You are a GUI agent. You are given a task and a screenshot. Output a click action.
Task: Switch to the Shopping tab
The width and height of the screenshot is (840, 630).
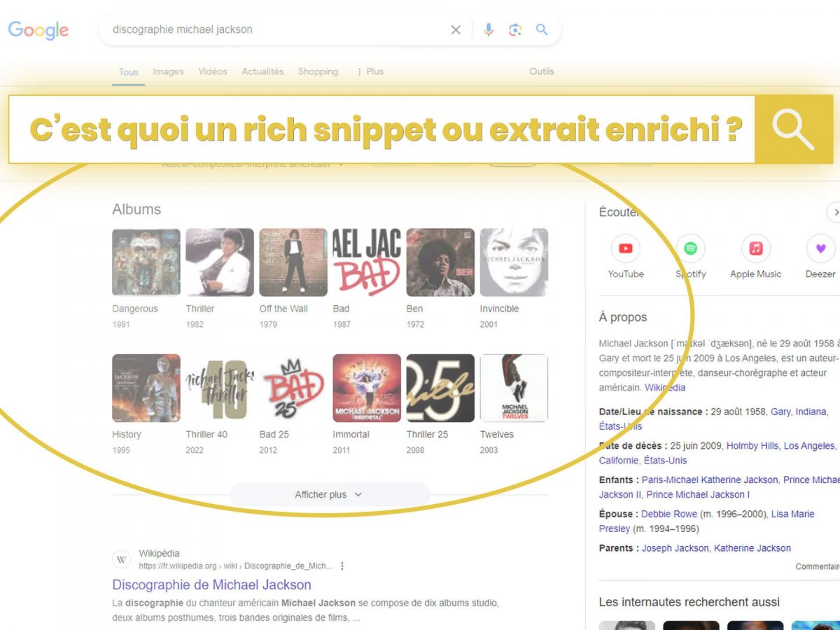point(318,71)
